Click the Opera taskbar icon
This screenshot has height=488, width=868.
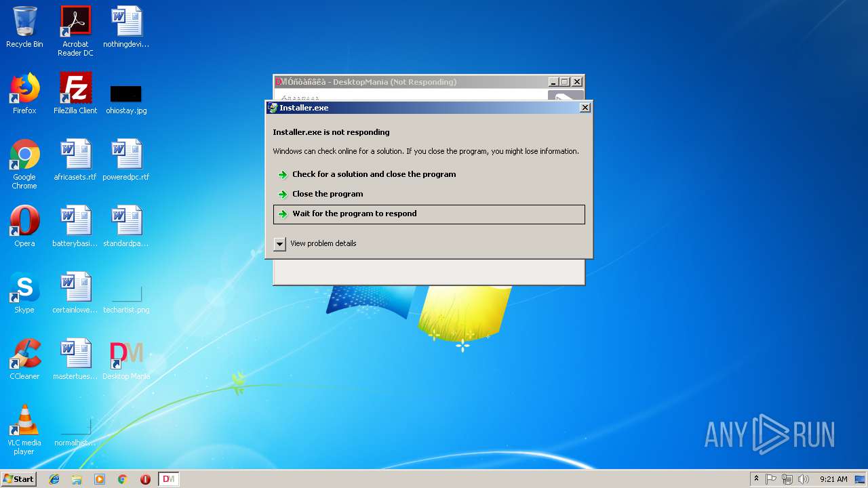145,479
